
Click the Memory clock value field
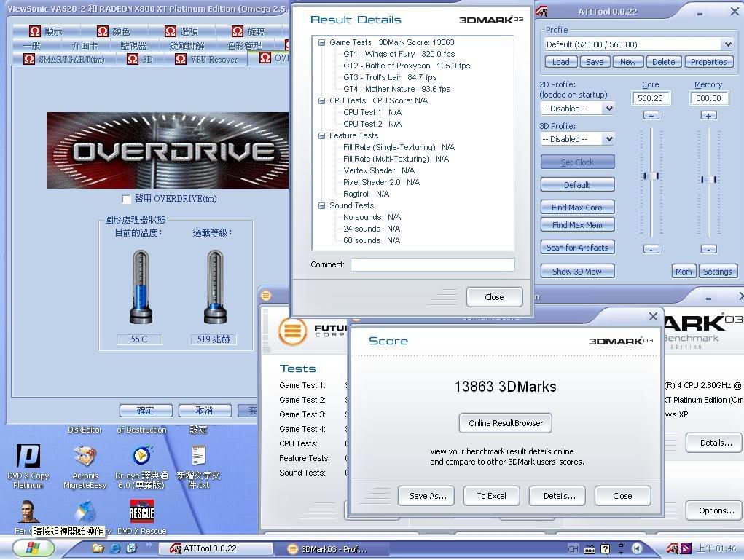708,98
